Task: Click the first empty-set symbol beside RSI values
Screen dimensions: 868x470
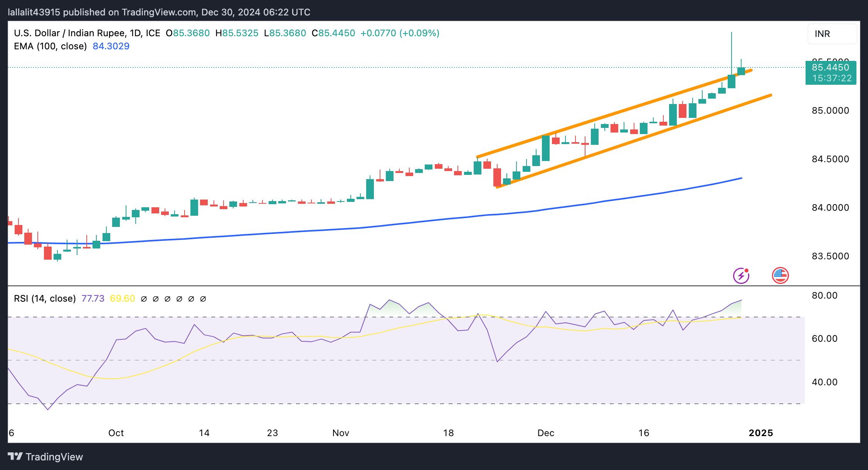Action: (144, 299)
